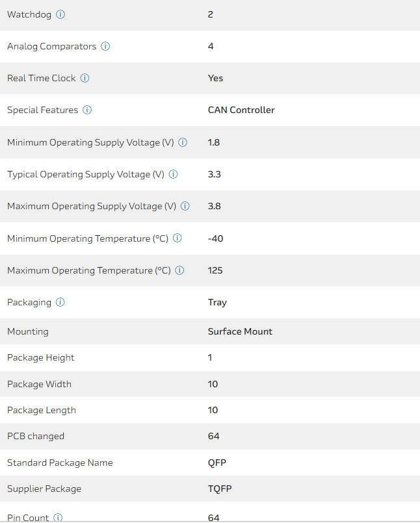
Task: Click the TQFP supplier package value
Action: (x=220, y=489)
